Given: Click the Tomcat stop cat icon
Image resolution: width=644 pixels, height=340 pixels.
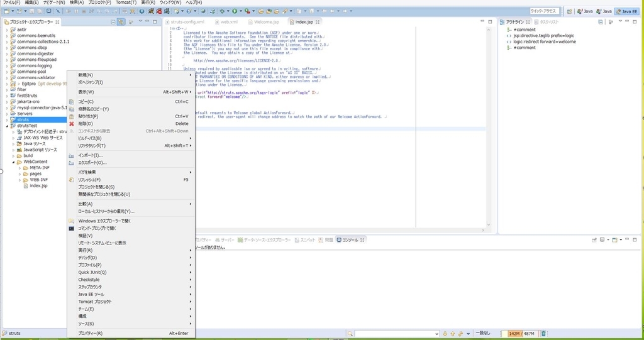Looking at the screenshot, I should pos(159,11).
